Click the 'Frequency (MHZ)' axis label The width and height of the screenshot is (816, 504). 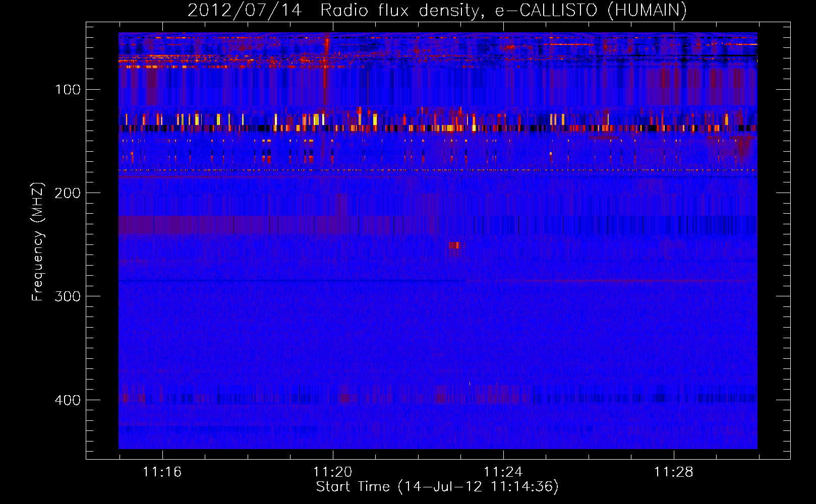(38, 242)
